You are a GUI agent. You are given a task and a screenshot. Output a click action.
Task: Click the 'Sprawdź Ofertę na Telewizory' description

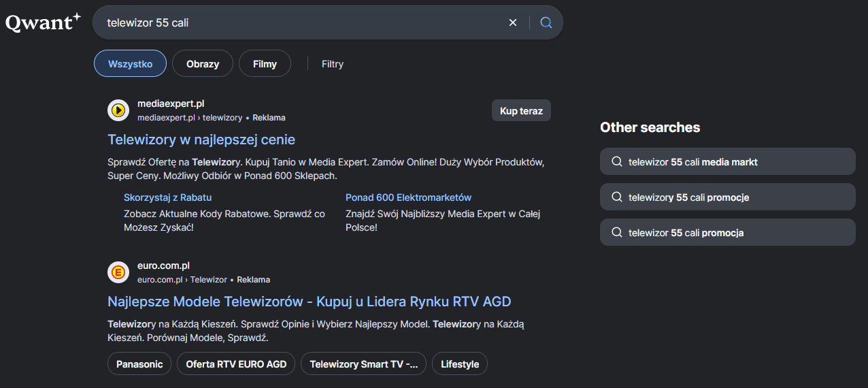[327, 169]
